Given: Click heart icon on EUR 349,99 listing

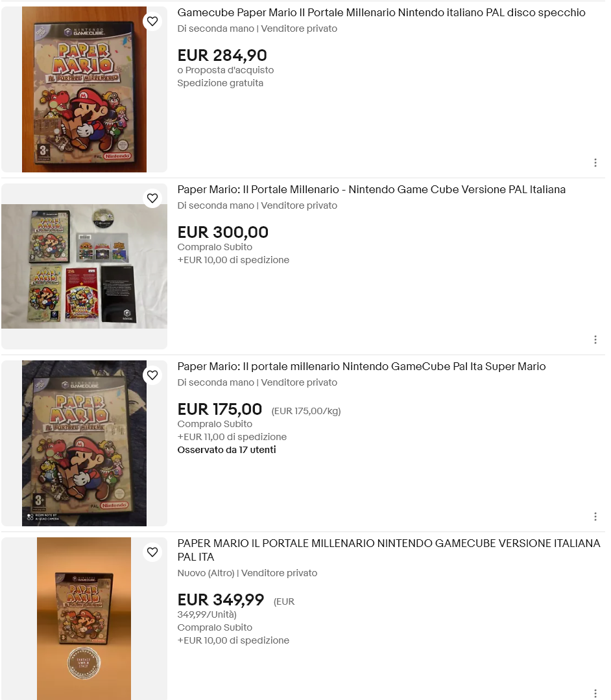Looking at the screenshot, I should (152, 552).
